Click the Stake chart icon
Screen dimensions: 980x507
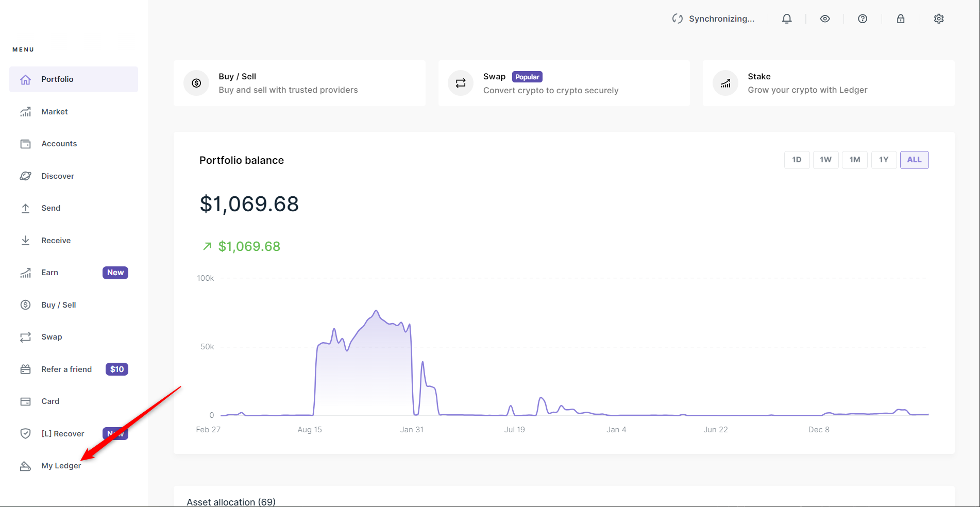(725, 83)
